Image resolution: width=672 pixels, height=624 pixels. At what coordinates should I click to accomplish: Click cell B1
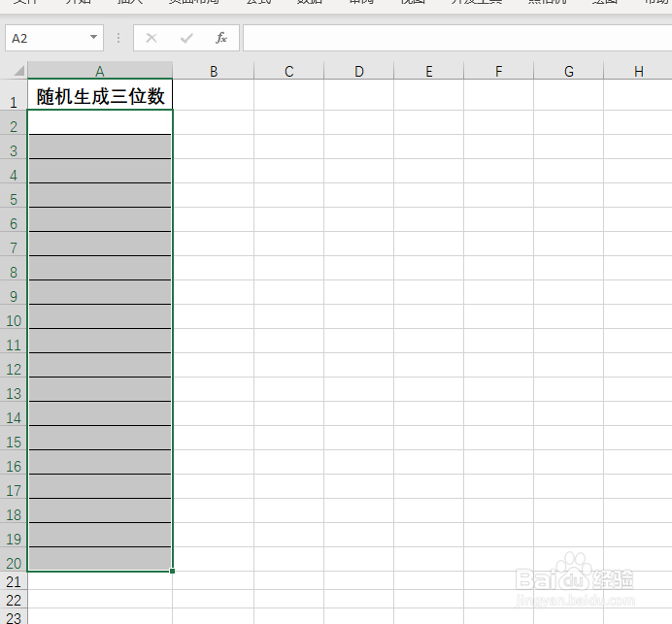(214, 95)
